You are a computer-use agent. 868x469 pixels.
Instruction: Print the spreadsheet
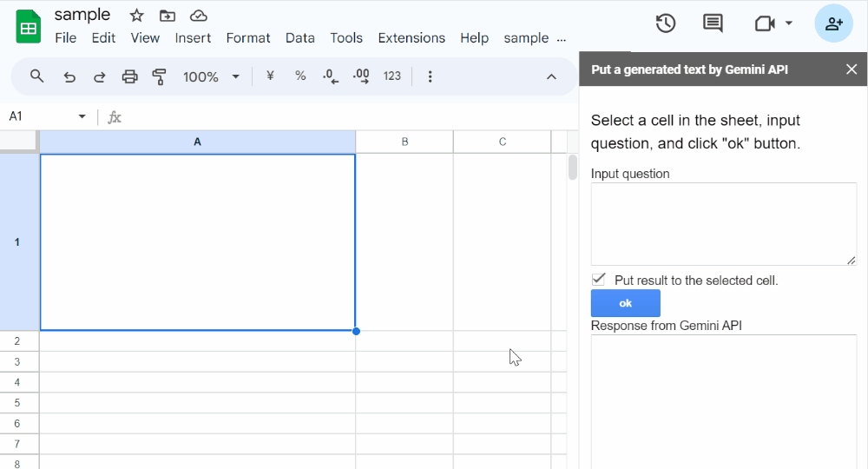[129, 76]
